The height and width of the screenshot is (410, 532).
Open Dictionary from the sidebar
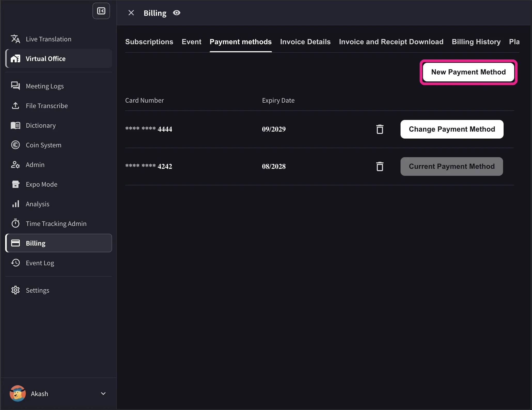59,125
